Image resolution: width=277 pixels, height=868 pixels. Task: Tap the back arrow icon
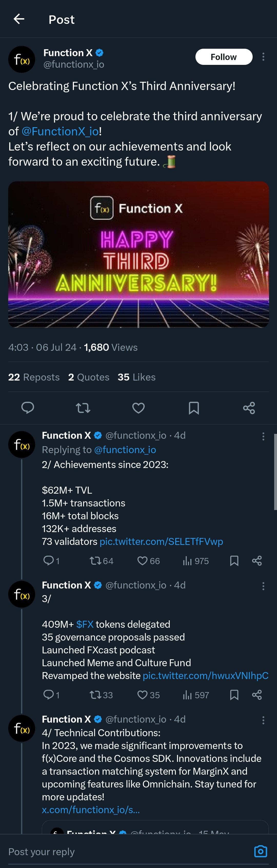pos(19,19)
